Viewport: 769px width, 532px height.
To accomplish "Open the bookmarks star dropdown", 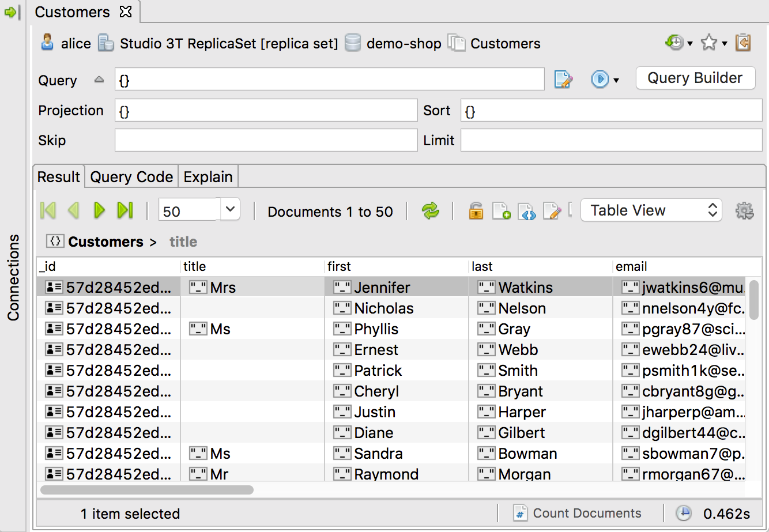I will pos(714,43).
